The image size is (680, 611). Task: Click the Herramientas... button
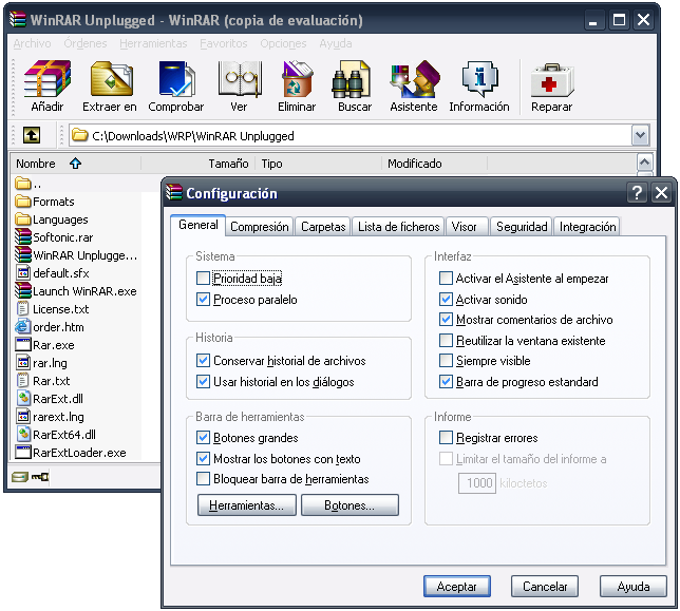coord(247,505)
